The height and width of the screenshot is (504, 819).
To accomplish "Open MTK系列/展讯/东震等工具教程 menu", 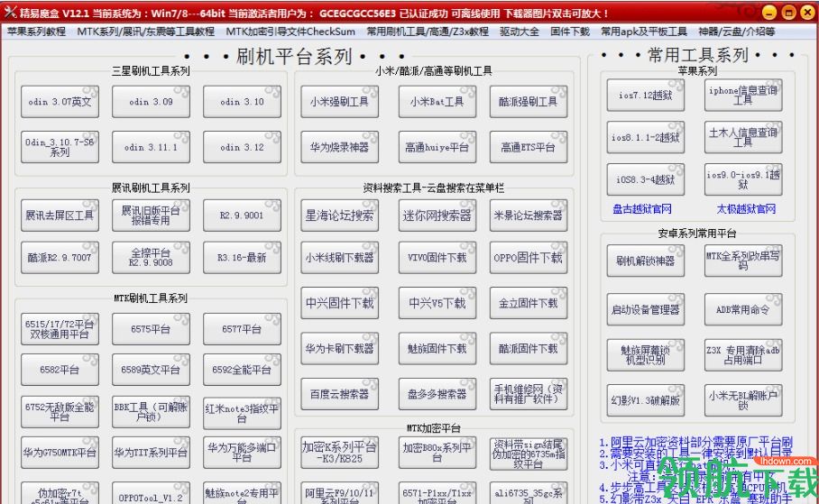I will click(x=146, y=32).
